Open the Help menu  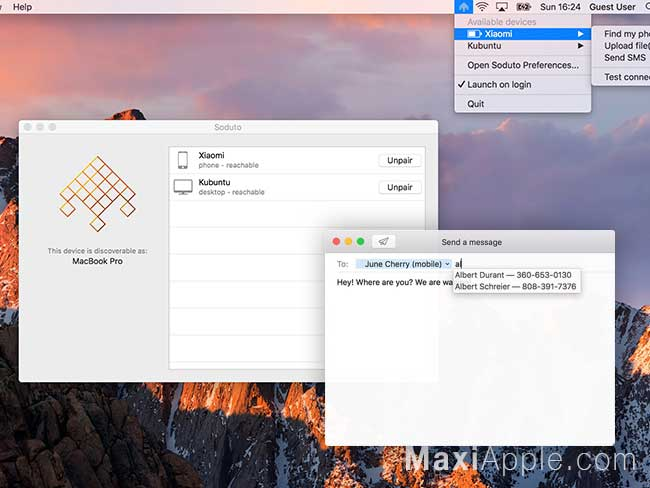pos(22,7)
